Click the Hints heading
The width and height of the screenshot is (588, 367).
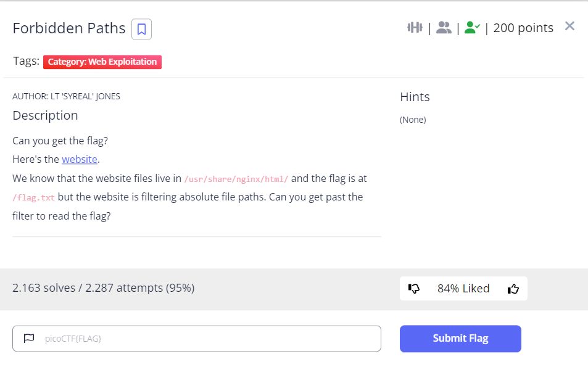point(415,97)
